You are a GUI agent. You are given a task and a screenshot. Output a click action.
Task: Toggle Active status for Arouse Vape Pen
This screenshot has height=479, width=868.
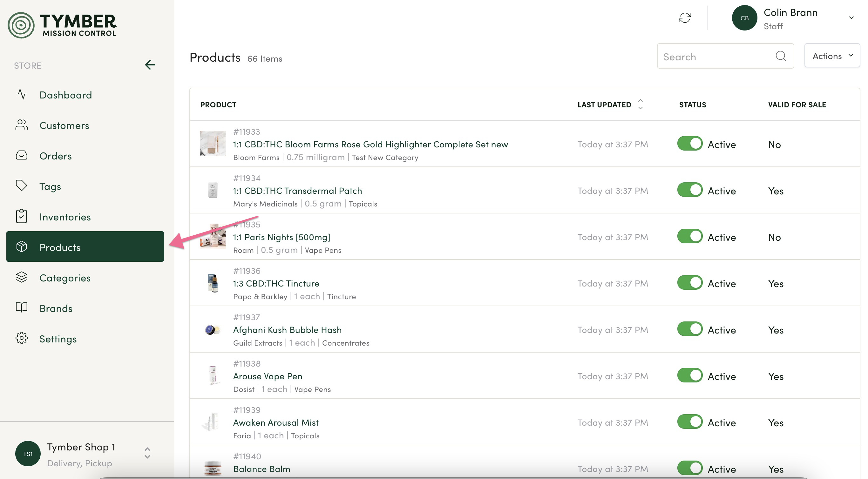(x=690, y=375)
